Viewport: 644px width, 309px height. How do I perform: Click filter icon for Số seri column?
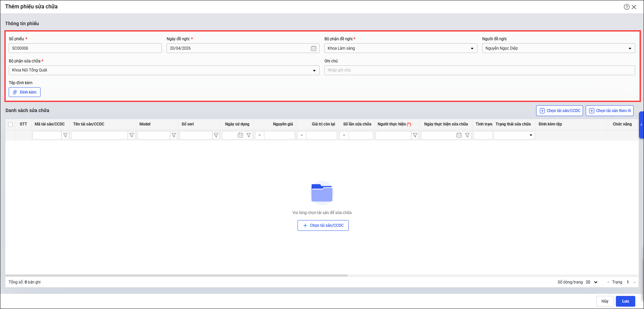point(216,135)
